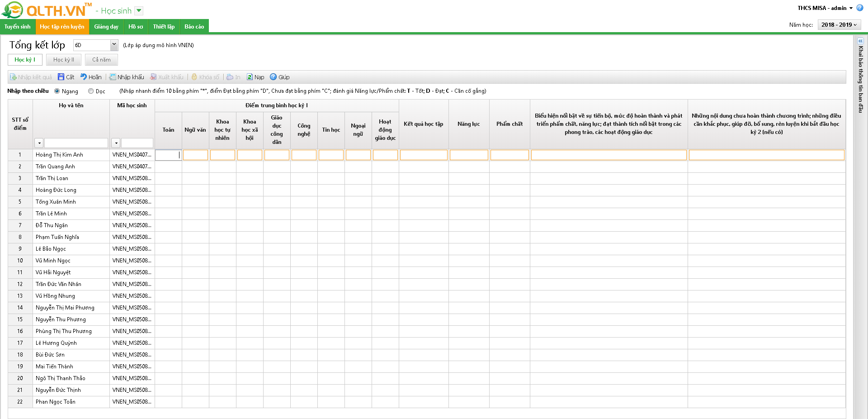Open the Học sinh module dropdown
This screenshot has height=419, width=868.
(139, 10)
